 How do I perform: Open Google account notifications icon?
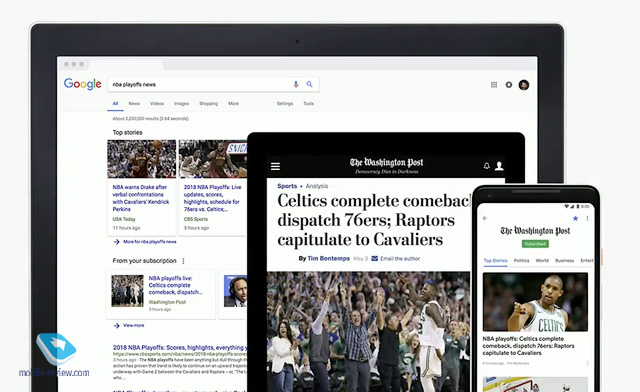tap(509, 85)
